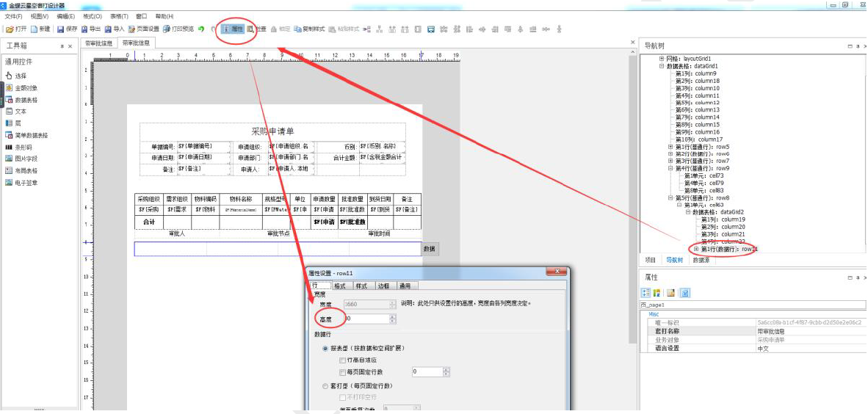Collapse the 数据表格: dataGrid1 tree node
Viewport: 868px width, 414px height.
tap(662, 66)
